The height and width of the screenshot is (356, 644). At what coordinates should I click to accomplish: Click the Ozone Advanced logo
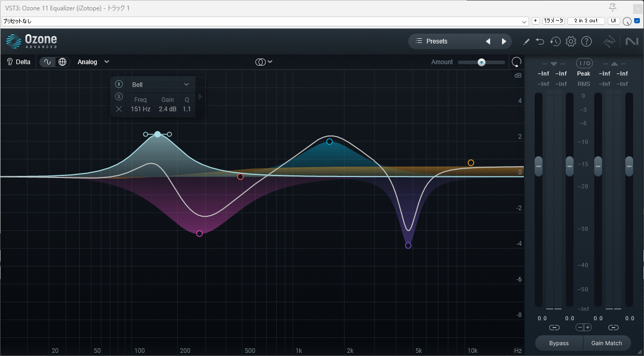pos(32,41)
